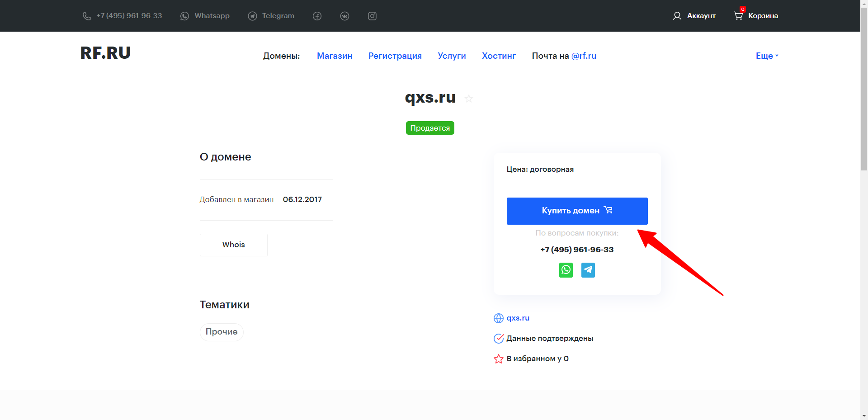Select the Прочие topic tag
Image resolution: width=868 pixels, height=420 pixels.
[222, 332]
